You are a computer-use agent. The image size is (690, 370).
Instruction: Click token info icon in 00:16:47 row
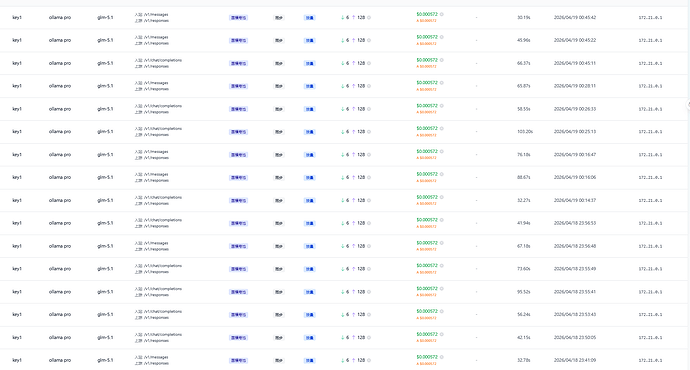tap(369, 155)
